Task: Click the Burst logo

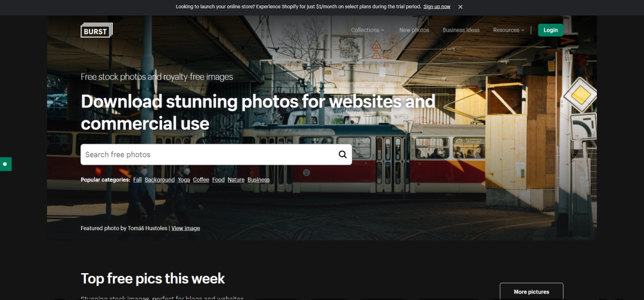Action: [97, 30]
